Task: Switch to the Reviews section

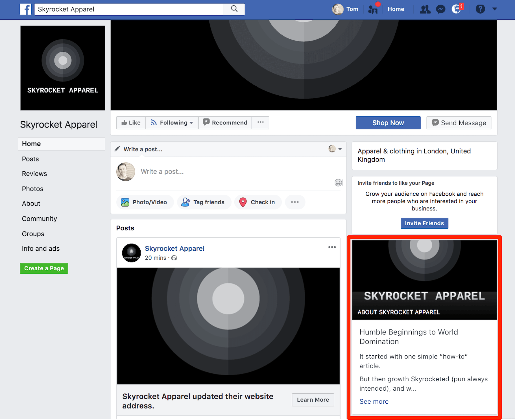Action: 34,174
